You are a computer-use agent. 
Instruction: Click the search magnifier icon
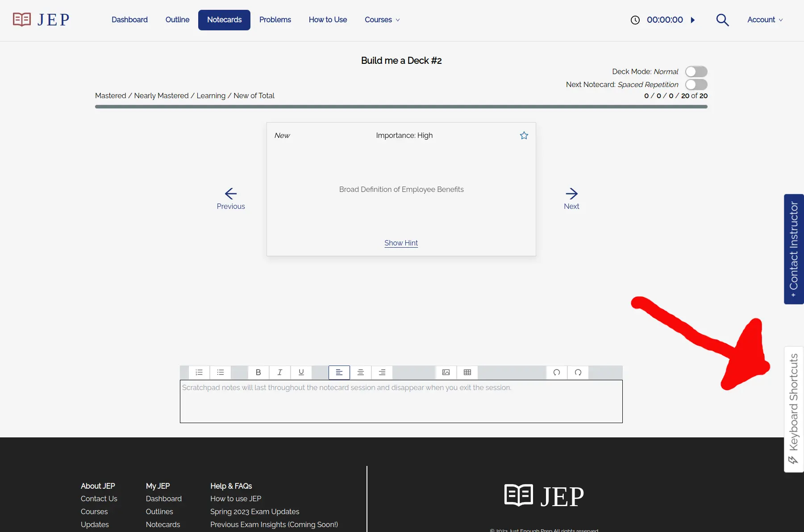[x=722, y=20]
